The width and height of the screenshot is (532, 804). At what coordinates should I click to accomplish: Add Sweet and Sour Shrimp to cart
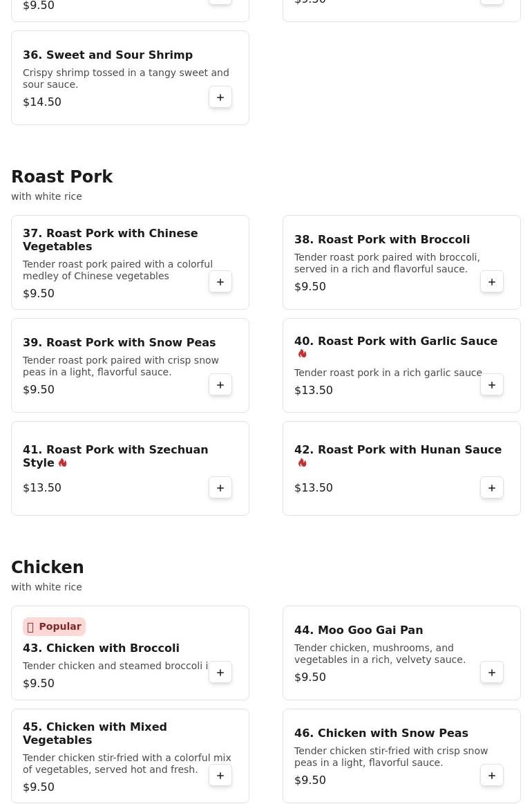pos(220,97)
